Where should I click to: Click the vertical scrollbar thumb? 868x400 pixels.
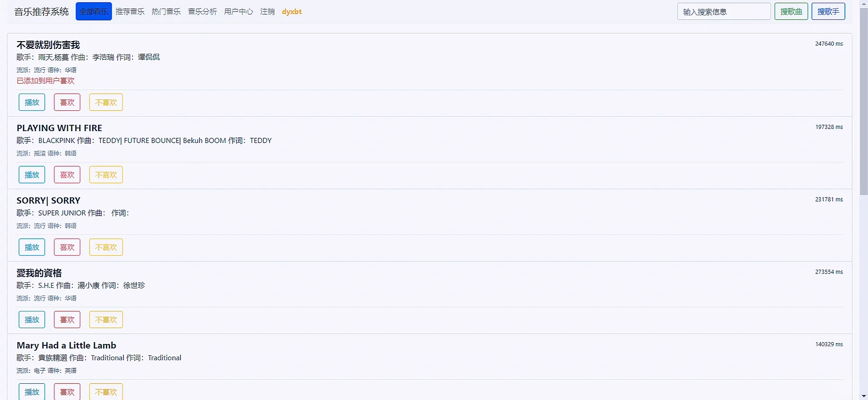tap(863, 101)
